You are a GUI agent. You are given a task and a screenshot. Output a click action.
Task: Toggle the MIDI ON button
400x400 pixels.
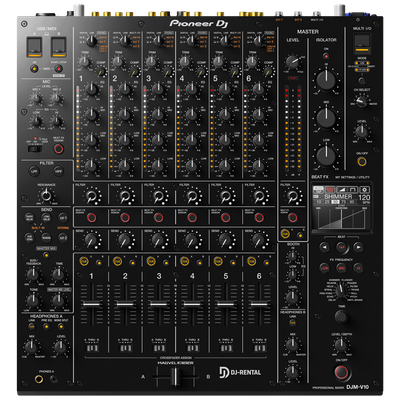click(34, 69)
